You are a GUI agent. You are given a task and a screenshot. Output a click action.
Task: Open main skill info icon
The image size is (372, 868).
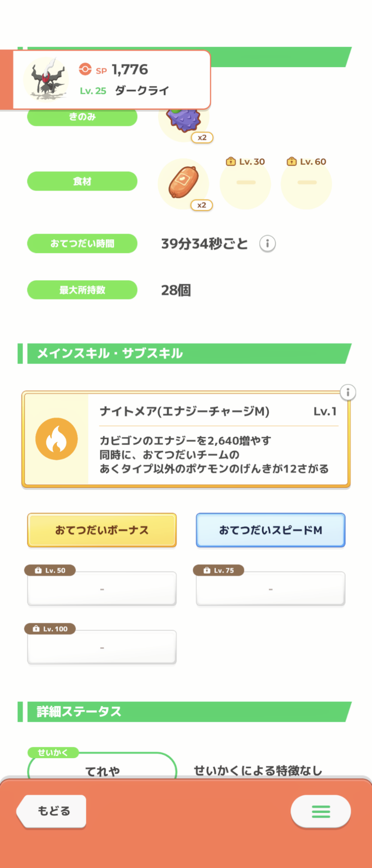click(x=348, y=393)
